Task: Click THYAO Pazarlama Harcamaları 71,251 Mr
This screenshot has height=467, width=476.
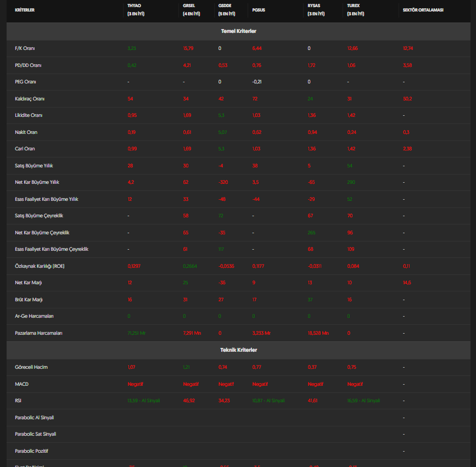Action: click(x=137, y=333)
